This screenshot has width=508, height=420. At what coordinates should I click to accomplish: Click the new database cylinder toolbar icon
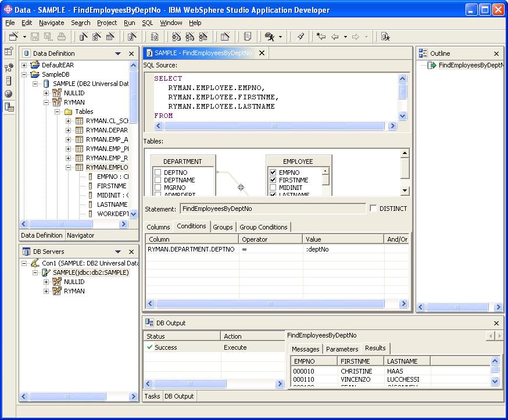click(x=83, y=37)
